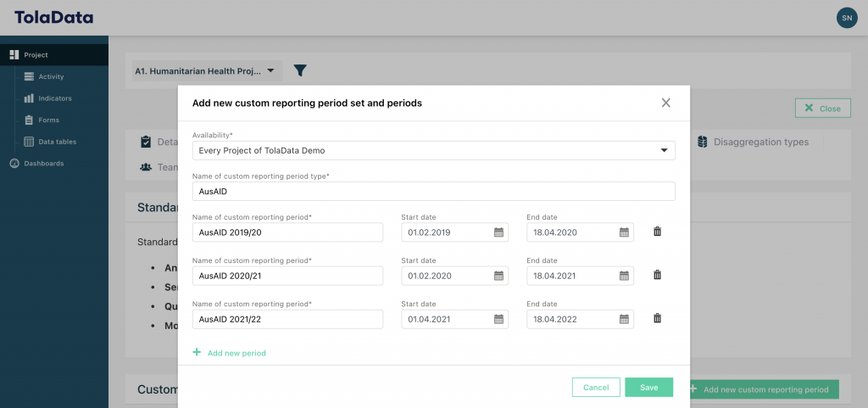Open the End date calendar for AusAID 2019/20
This screenshot has height=408, width=868.
(624, 232)
